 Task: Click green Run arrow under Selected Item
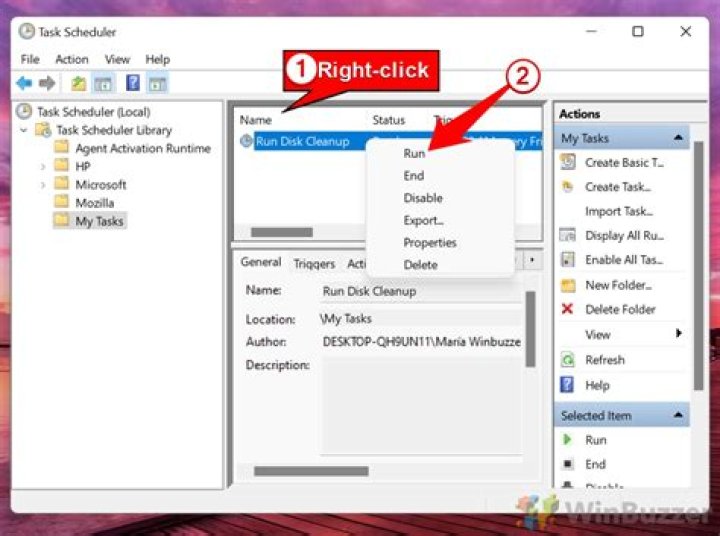tap(567, 440)
